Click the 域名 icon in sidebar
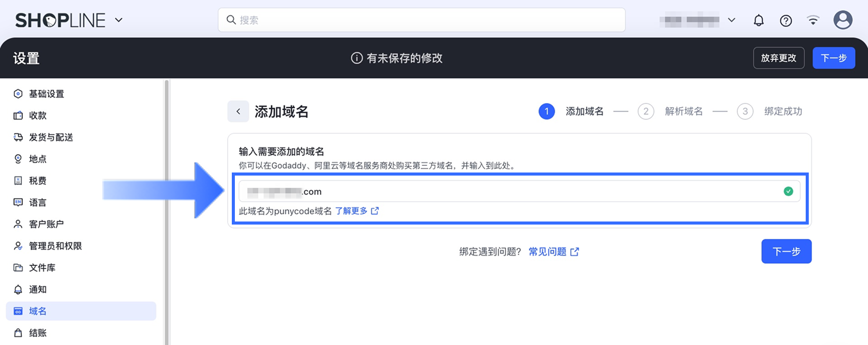 click(18, 311)
